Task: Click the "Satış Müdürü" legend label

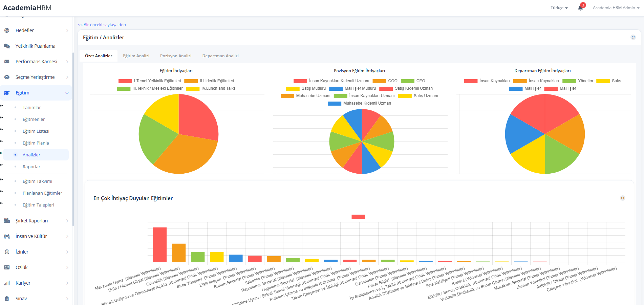Action: [314, 88]
